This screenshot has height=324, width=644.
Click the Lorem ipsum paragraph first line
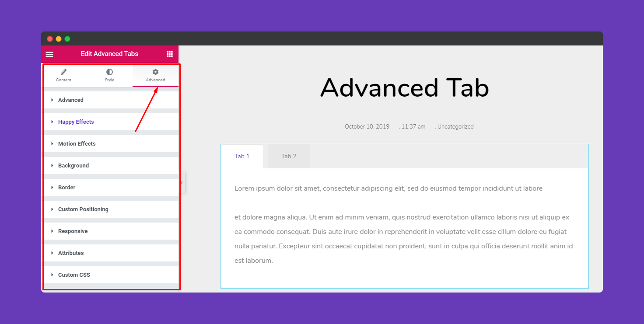click(x=388, y=188)
